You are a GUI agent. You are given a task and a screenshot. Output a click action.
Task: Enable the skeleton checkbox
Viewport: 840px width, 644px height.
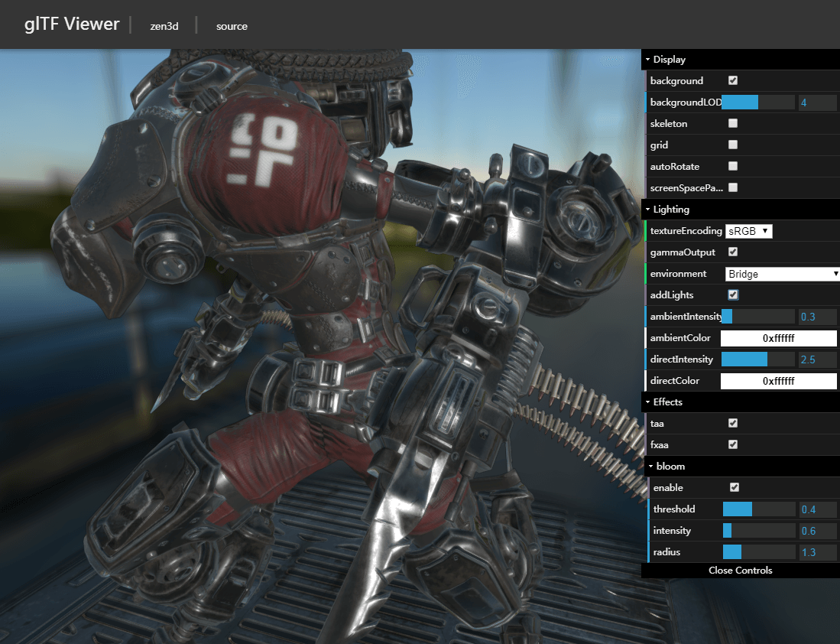[733, 123]
